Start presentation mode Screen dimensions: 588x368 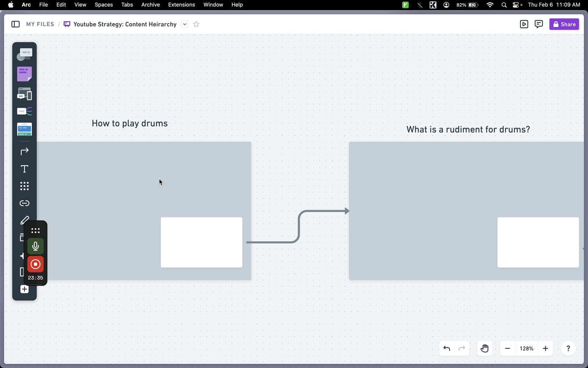click(x=524, y=24)
